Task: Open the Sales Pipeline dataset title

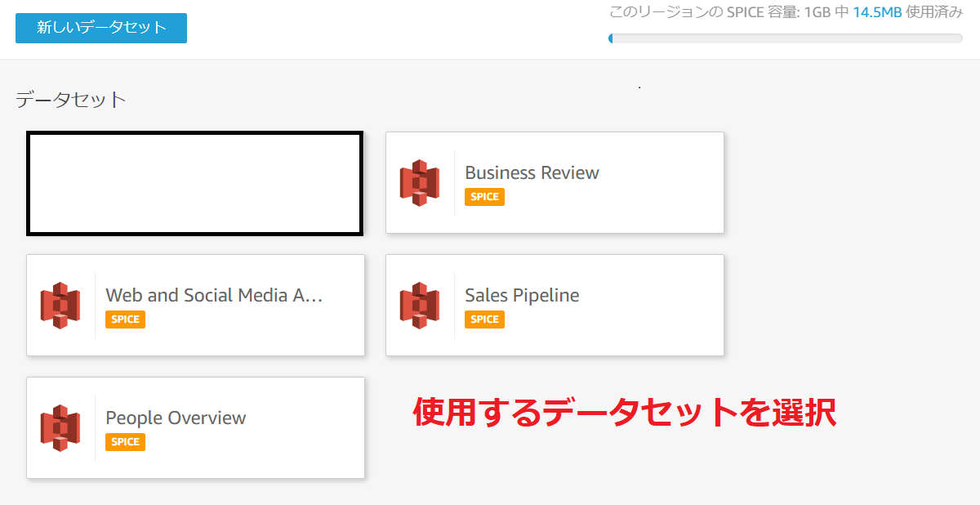Action: [522, 295]
